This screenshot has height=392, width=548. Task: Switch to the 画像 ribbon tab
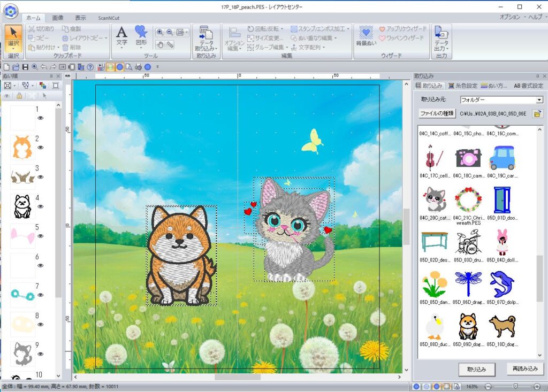click(58, 18)
